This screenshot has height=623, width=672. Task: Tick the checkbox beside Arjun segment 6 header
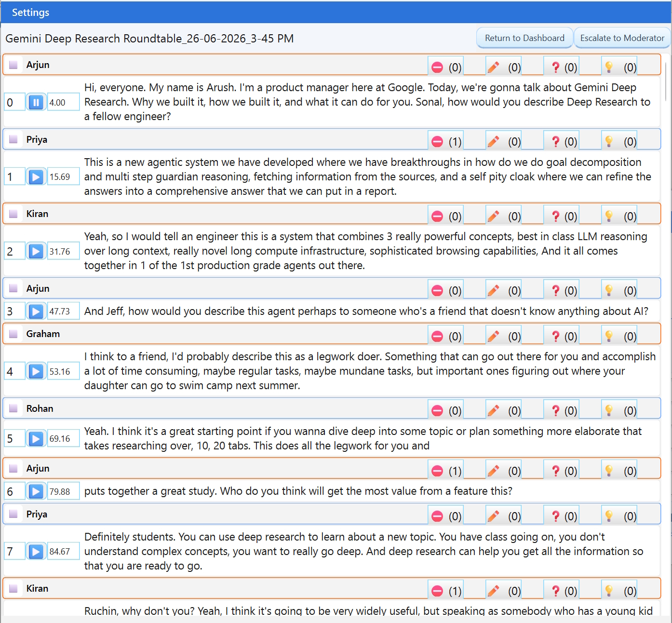13,468
